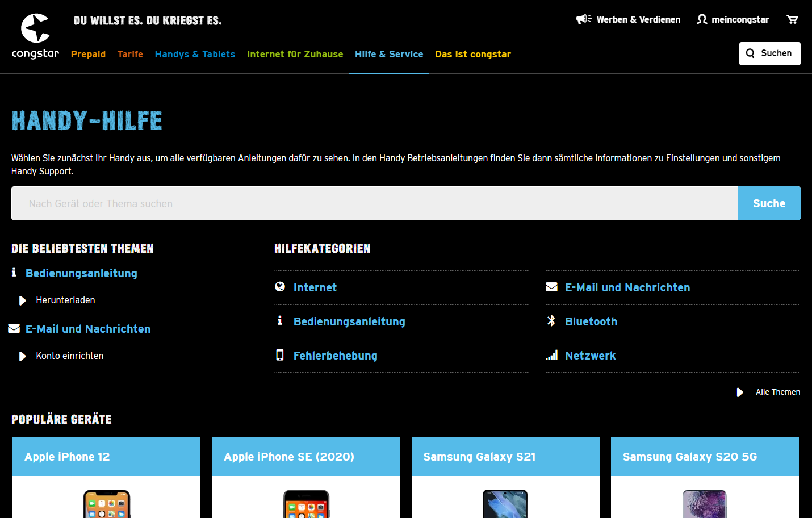Focus the device or topic search field
Viewport: 812px width, 518px height.
[375, 203]
